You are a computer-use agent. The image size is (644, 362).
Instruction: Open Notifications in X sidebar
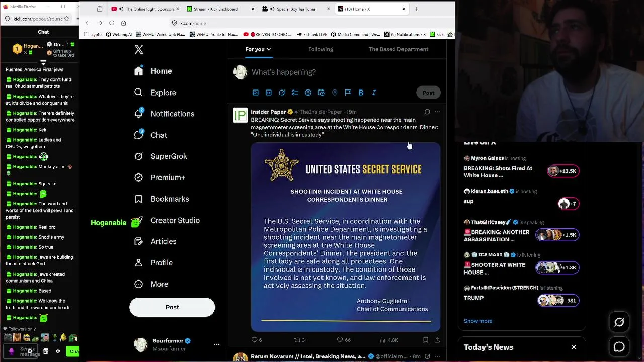tap(164, 114)
